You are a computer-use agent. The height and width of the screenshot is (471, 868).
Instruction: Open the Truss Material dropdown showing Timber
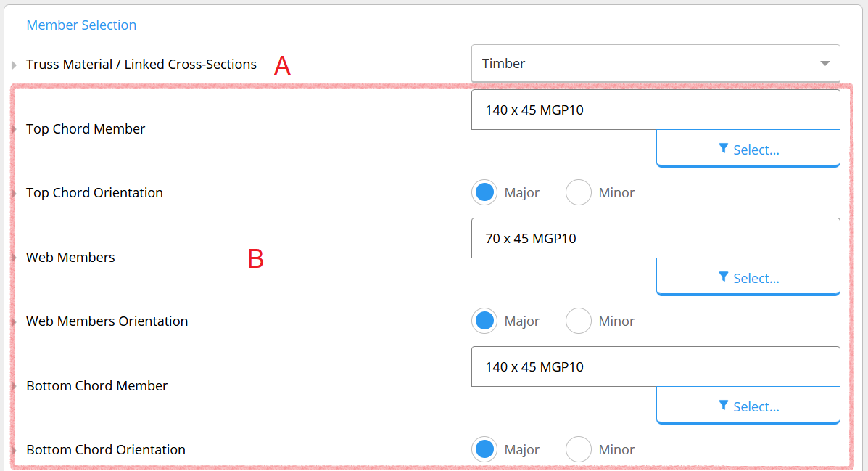[x=656, y=64]
